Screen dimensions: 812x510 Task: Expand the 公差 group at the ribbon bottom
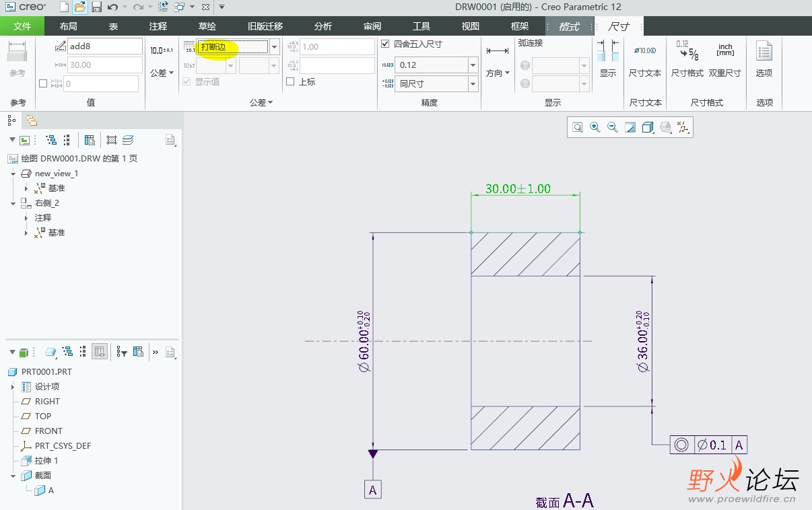click(261, 102)
